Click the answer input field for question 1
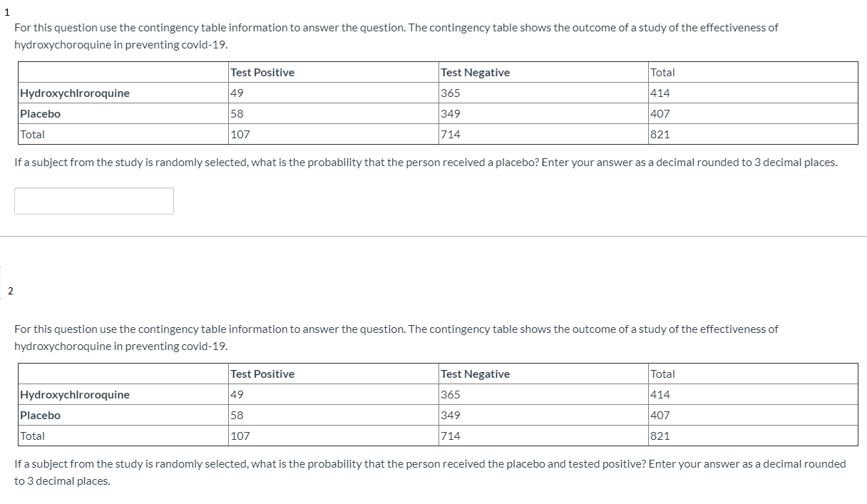The width and height of the screenshot is (867, 504). tap(93, 200)
